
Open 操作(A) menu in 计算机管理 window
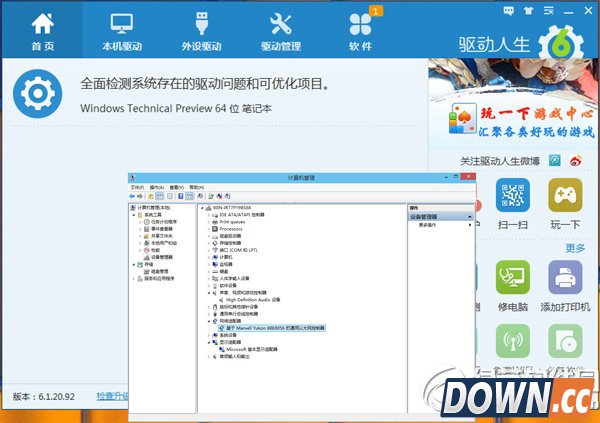point(157,187)
